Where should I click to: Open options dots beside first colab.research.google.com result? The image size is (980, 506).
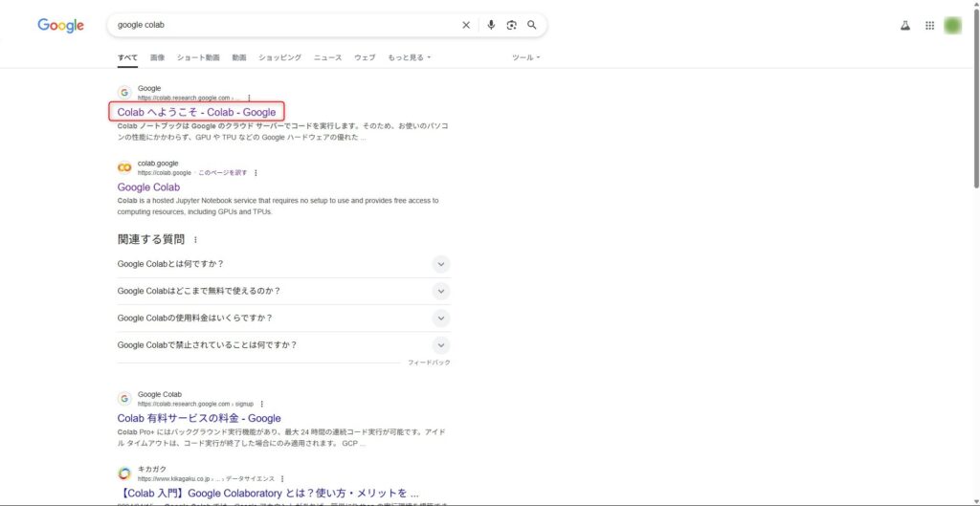[x=250, y=99]
